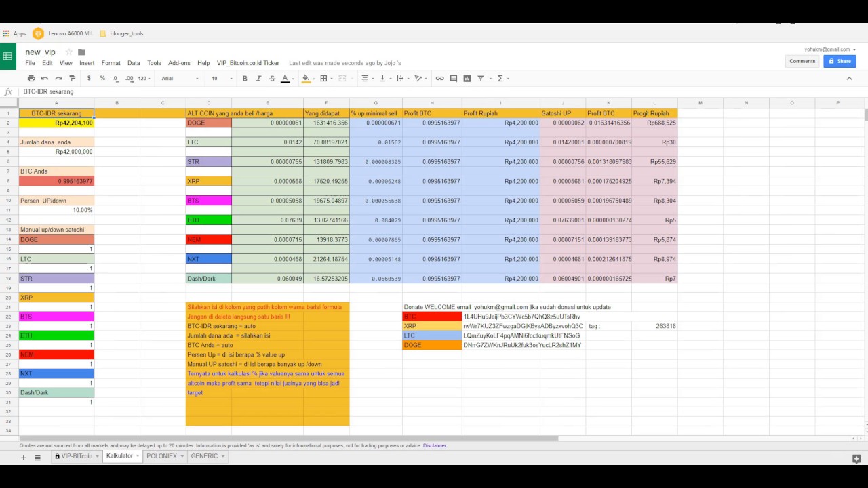Image resolution: width=868 pixels, height=488 pixels.
Task: Click the move to folder icon
Action: (81, 52)
